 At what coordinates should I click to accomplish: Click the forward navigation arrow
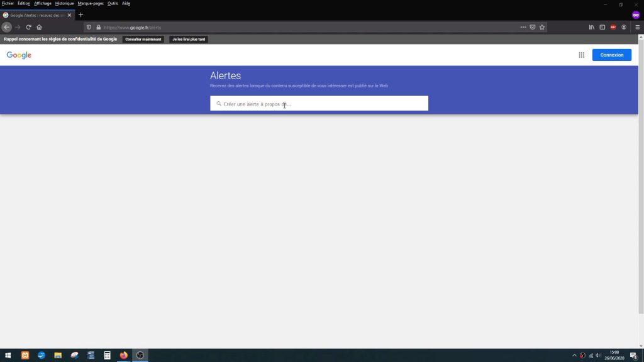[x=18, y=27]
